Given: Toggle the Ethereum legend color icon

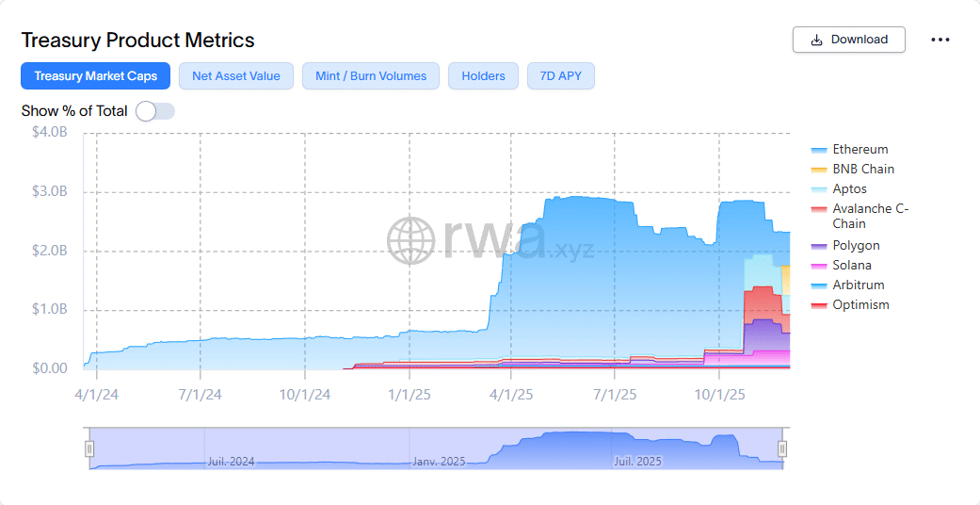Looking at the screenshot, I should (x=818, y=150).
